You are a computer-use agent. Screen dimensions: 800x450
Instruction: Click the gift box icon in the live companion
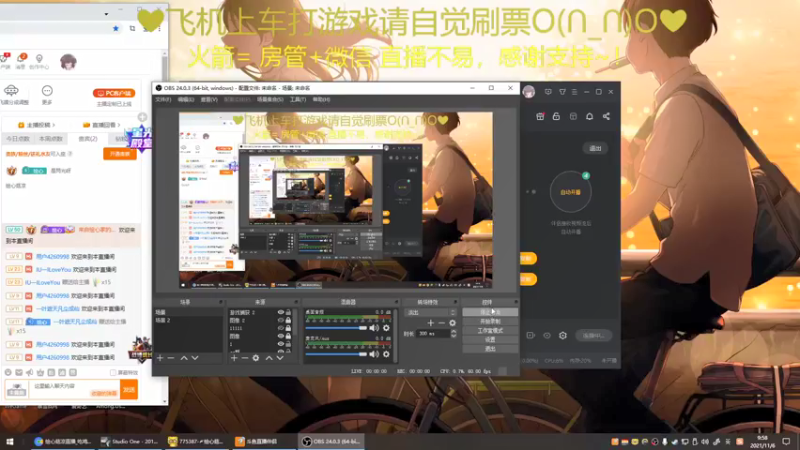coord(540,116)
